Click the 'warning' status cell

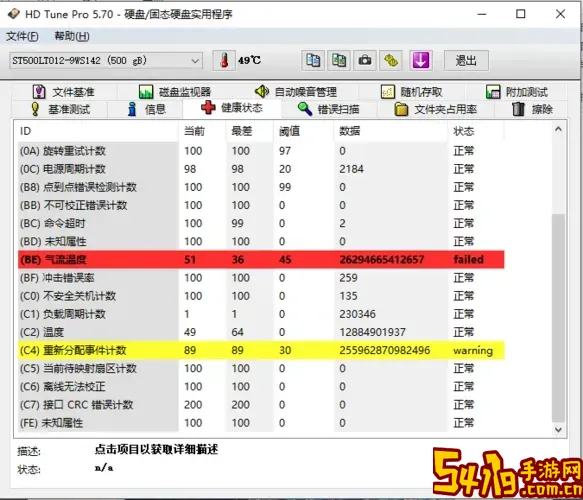tap(473, 351)
